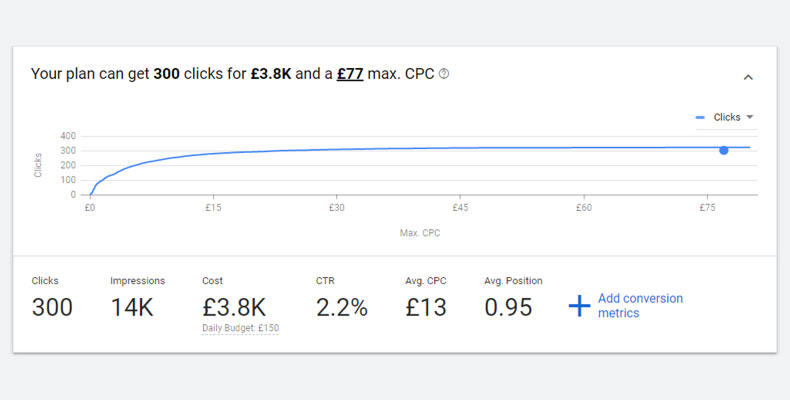
Task: Click the Avg. CPC value £13
Action: tap(426, 307)
